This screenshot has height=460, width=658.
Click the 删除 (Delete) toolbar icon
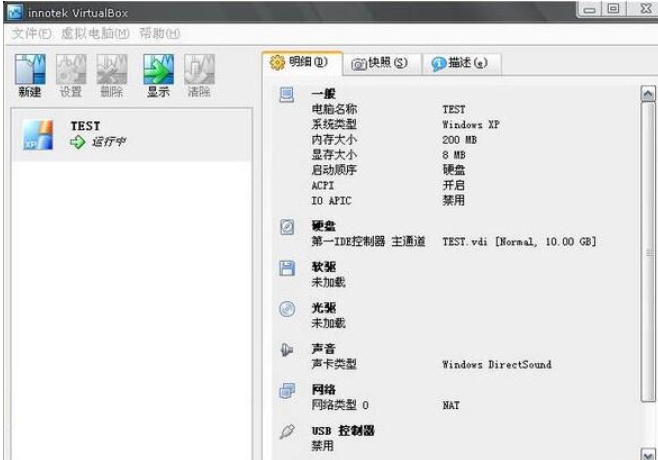click(x=113, y=70)
